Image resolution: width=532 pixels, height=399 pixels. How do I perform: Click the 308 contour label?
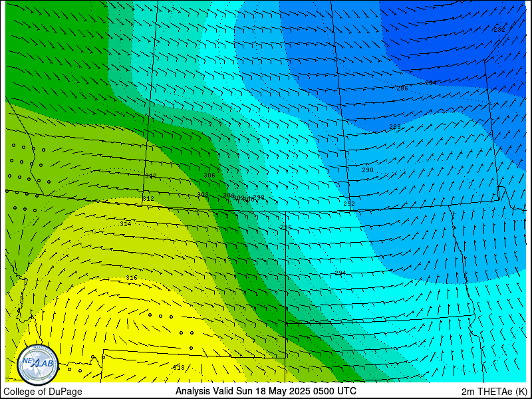(203, 195)
